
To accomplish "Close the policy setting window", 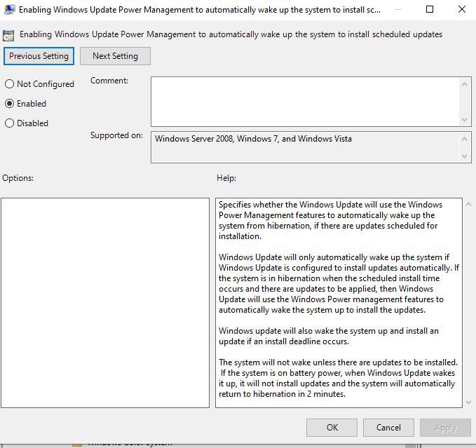I will point(462,9).
